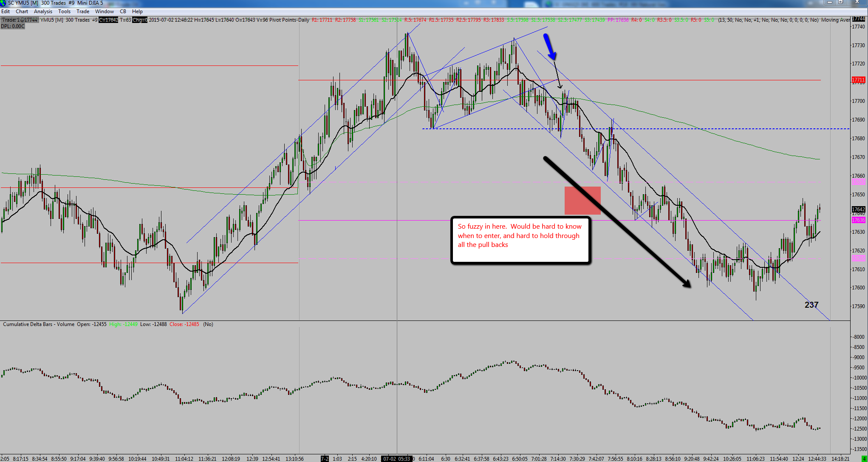Open the Analysis menu
868x462 pixels.
click(43, 11)
